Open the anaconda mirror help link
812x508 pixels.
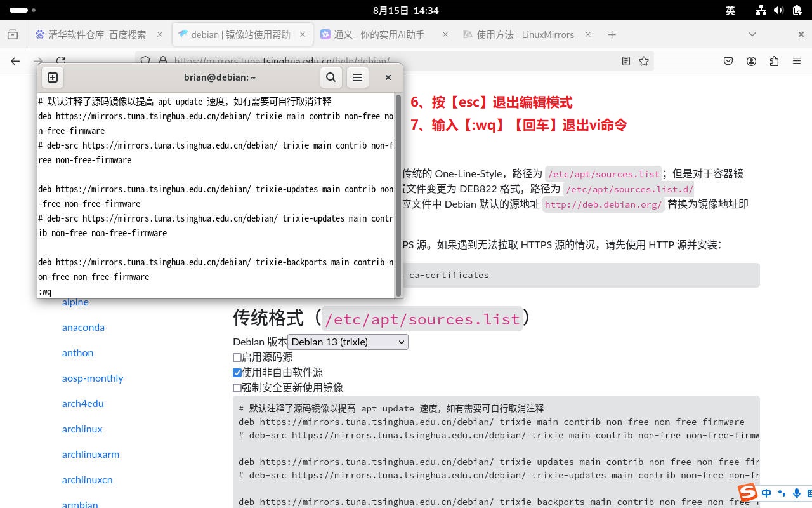(83, 327)
